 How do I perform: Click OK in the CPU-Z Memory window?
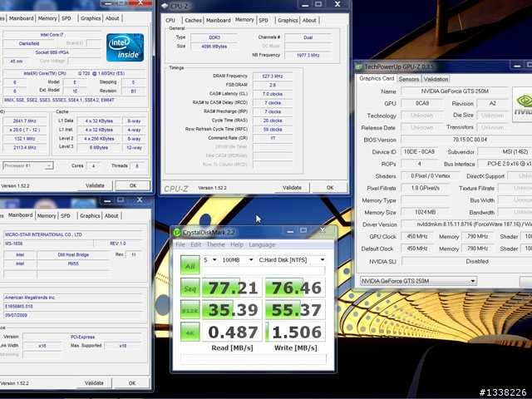click(330, 187)
